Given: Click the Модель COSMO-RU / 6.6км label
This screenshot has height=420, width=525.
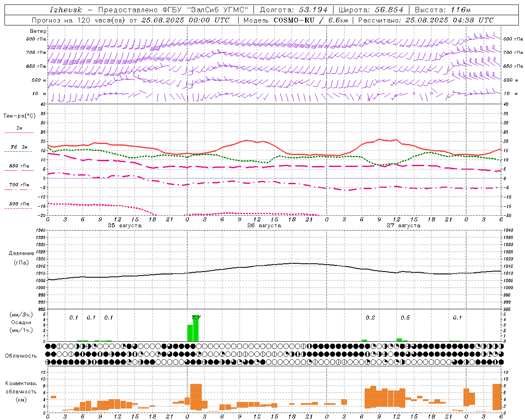Looking at the screenshot, I should tap(296, 20).
